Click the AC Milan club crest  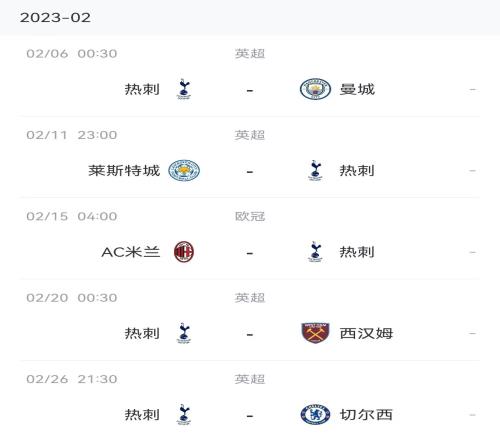click(x=184, y=252)
